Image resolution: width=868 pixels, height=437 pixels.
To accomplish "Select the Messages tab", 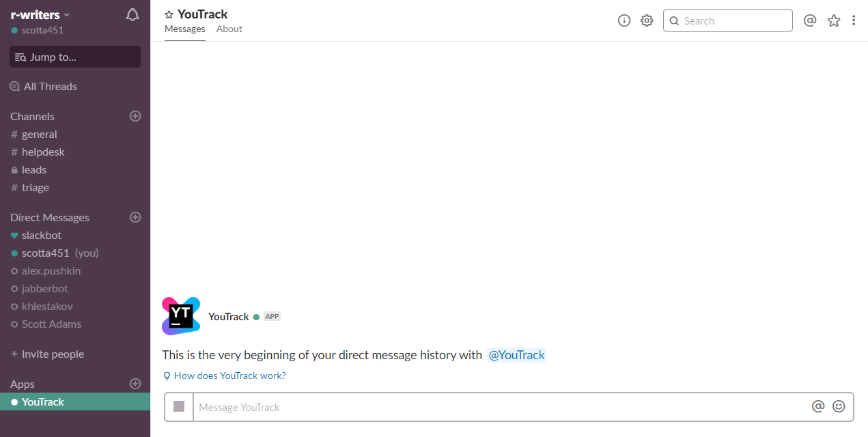I will (x=184, y=29).
